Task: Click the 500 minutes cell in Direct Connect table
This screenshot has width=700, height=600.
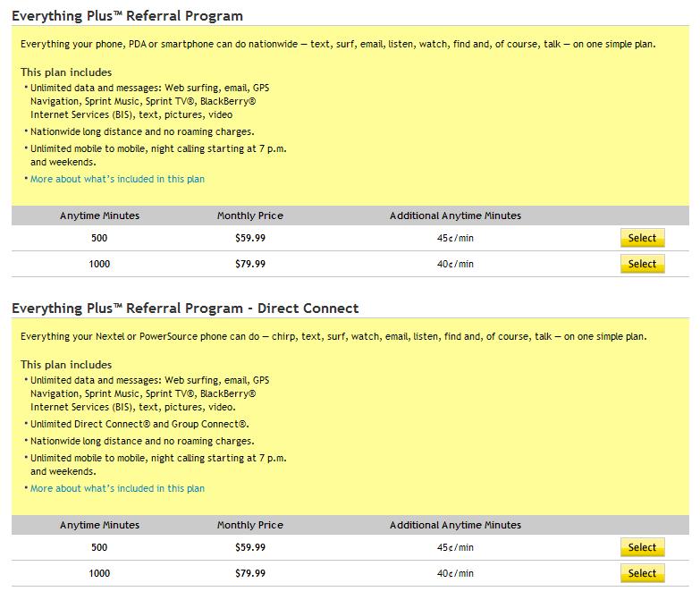Action: coord(99,547)
